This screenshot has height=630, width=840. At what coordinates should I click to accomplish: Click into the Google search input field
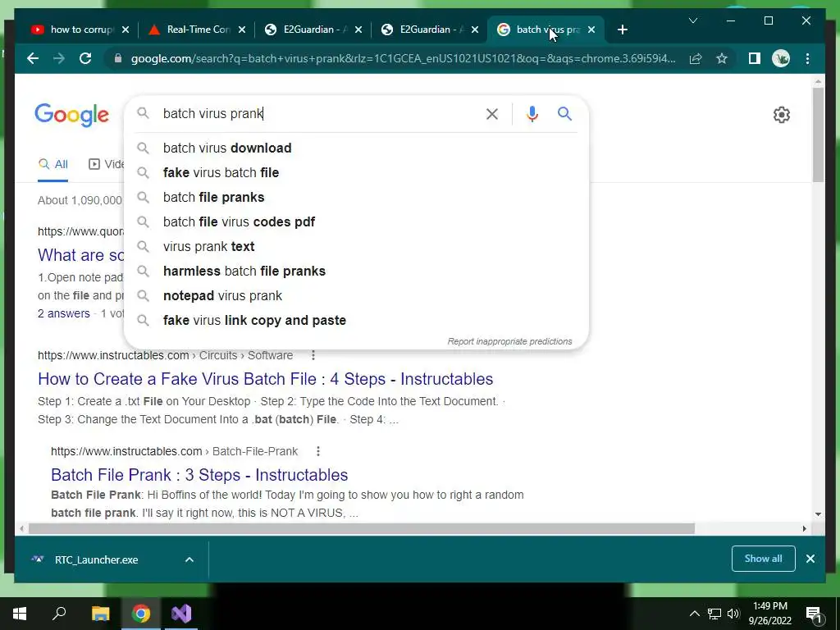click(x=319, y=113)
